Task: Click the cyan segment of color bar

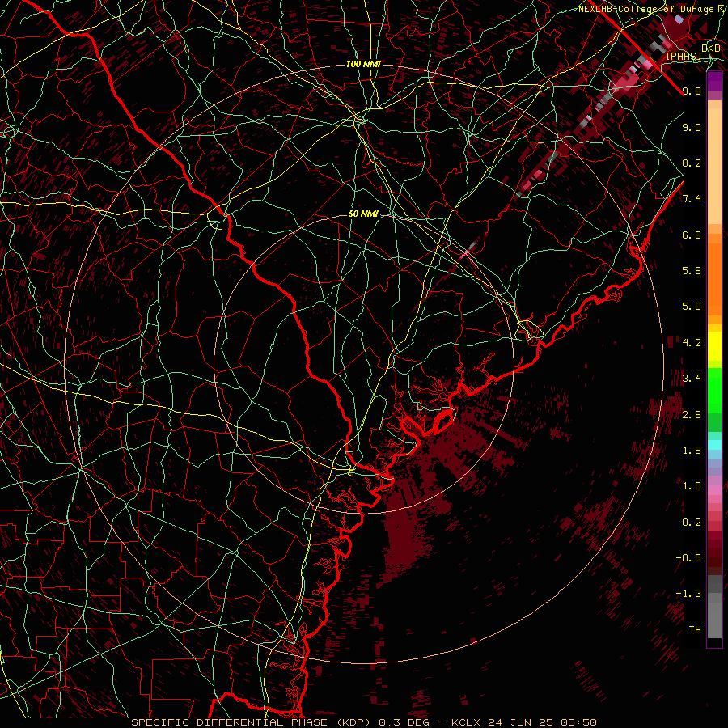Action: coord(714,445)
